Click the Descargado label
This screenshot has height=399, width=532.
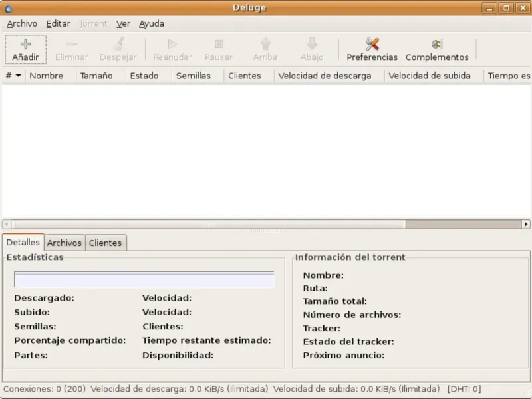point(44,298)
